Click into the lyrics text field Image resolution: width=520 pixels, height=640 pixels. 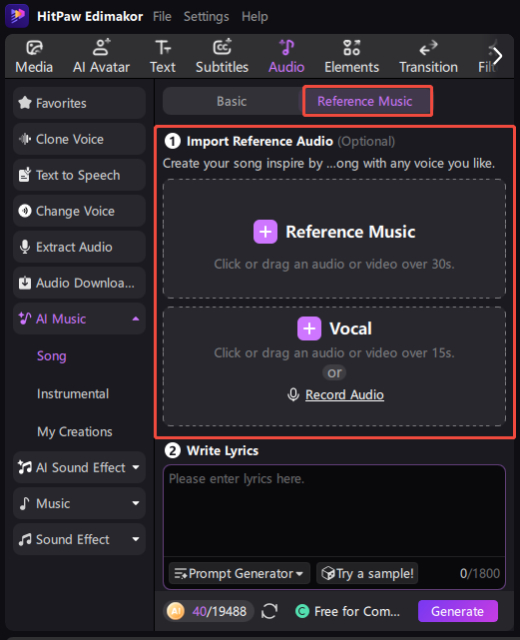coord(334,511)
